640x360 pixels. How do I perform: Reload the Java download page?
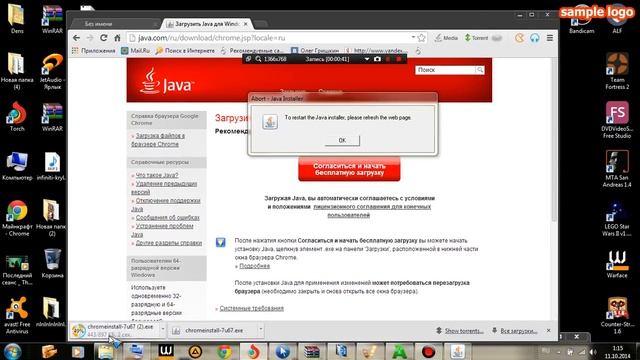(104, 38)
